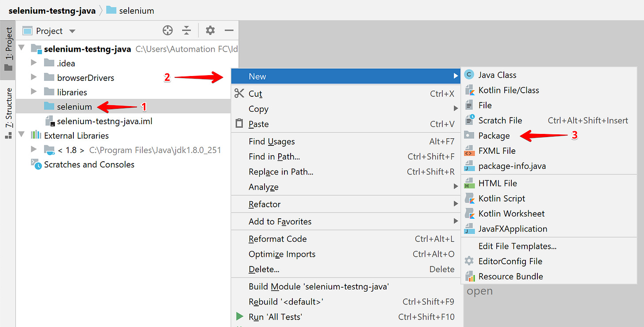Create a new EditorConfig File

point(549,261)
